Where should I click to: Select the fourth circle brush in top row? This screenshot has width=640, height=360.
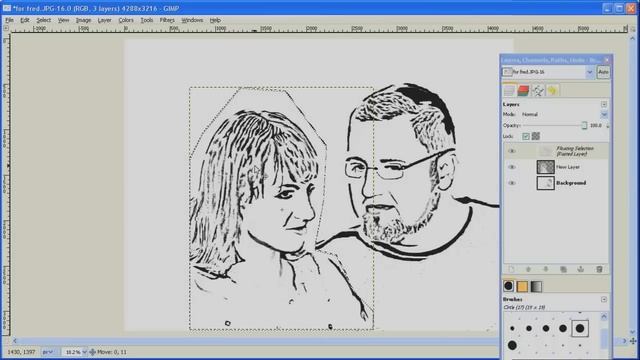[563, 328]
